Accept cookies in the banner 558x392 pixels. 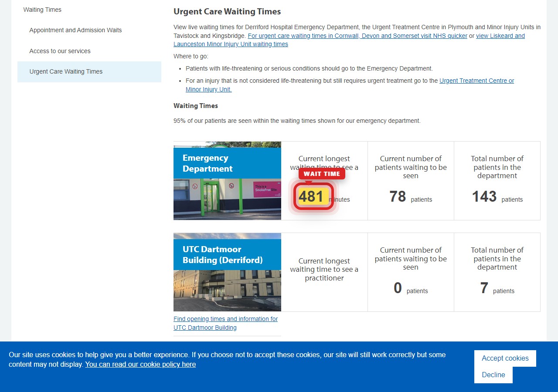click(505, 358)
